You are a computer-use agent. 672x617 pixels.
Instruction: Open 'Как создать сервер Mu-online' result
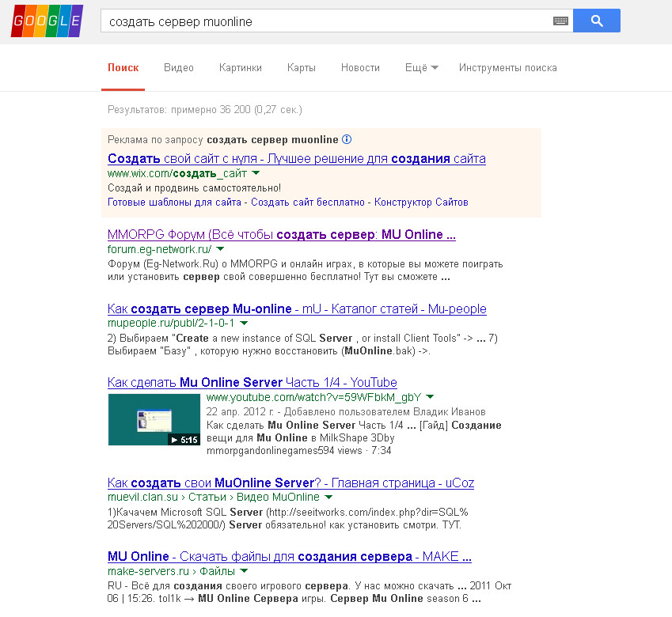click(297, 308)
